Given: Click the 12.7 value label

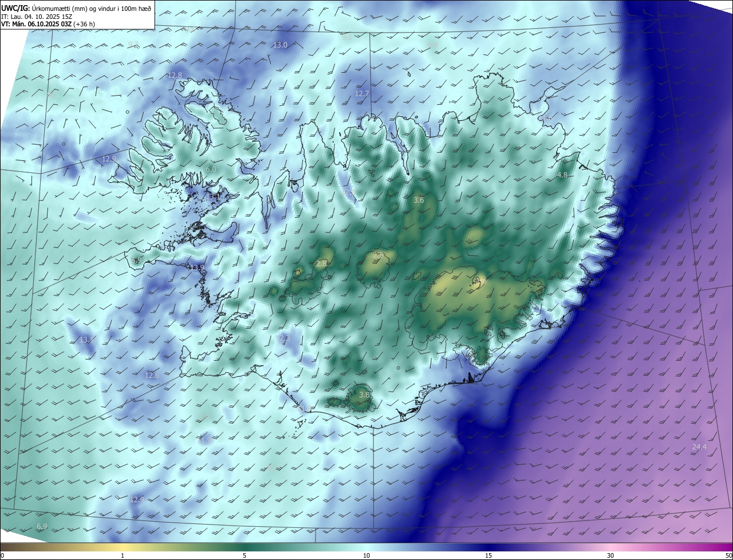Looking at the screenshot, I should pos(362,94).
